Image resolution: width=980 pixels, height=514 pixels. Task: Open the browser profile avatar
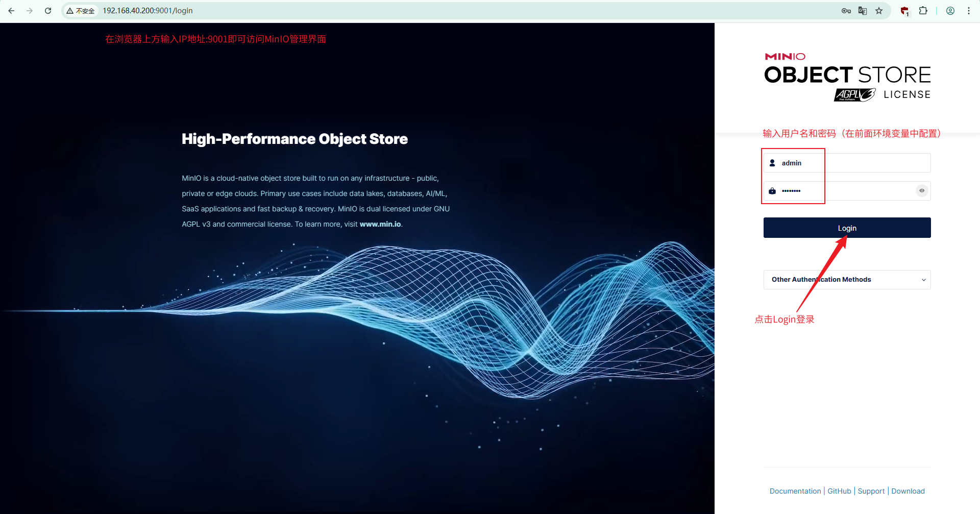click(x=950, y=11)
